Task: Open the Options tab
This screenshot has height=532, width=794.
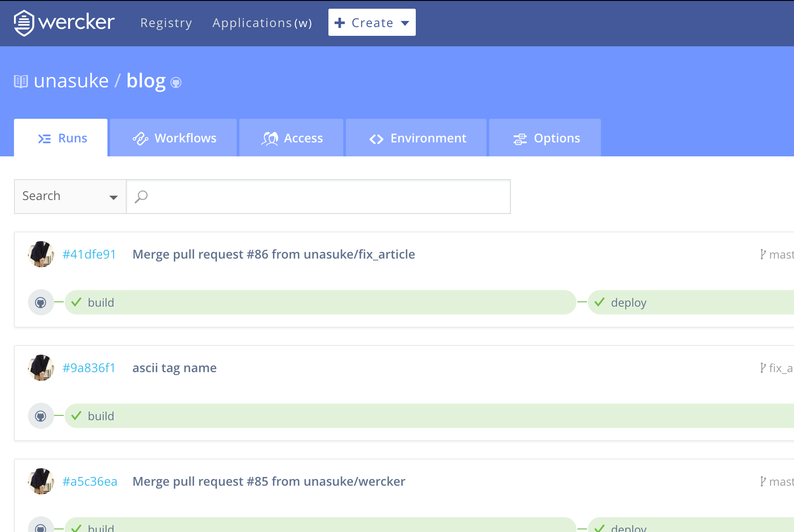Action: pyautogui.click(x=545, y=138)
